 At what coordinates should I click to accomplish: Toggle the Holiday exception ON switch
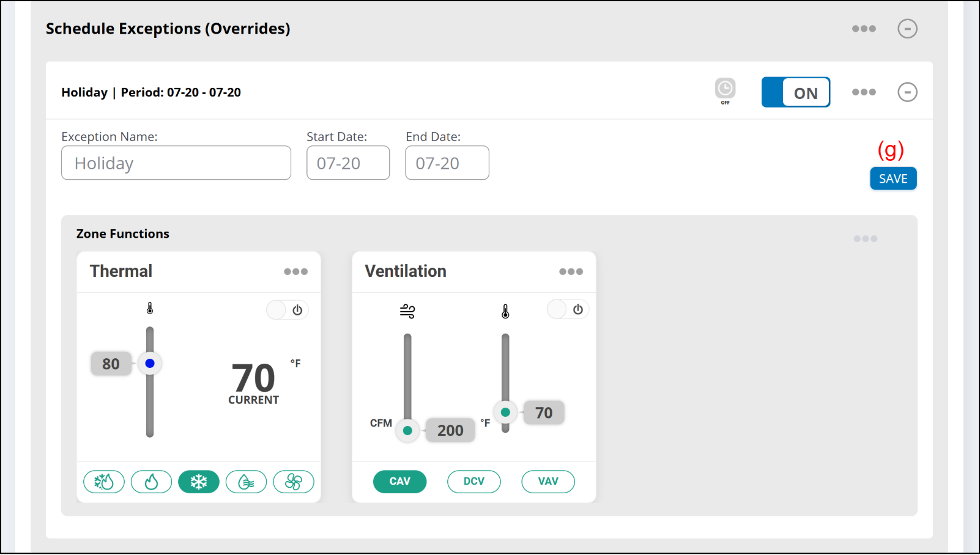coord(795,92)
